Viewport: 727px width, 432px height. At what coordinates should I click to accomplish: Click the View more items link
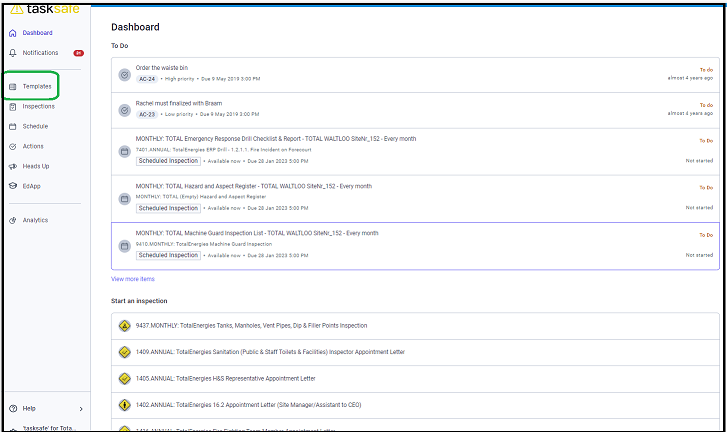[x=133, y=279]
